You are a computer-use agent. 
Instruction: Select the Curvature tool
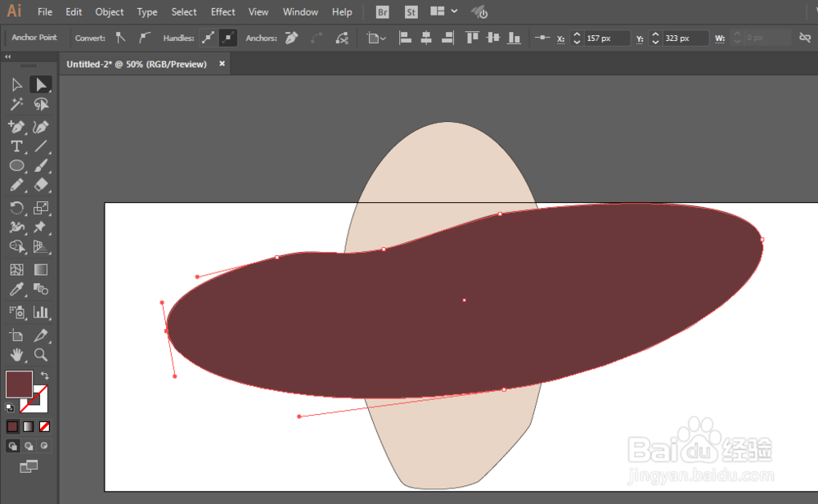pyautogui.click(x=41, y=127)
